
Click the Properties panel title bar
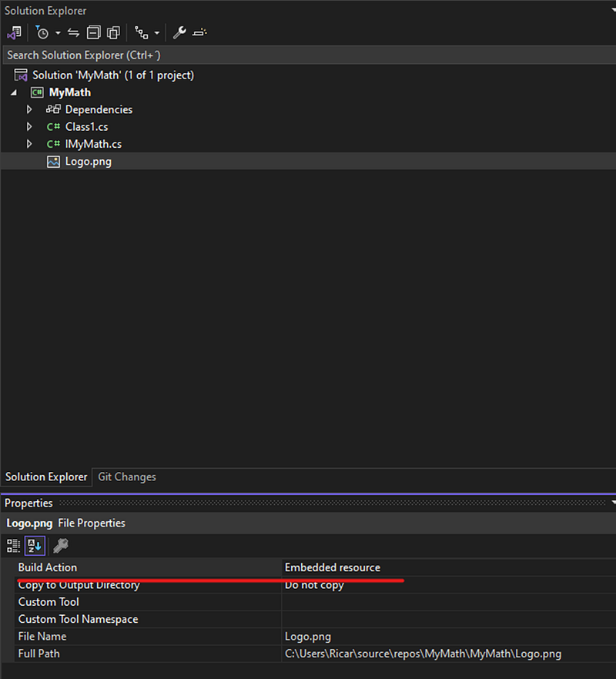[x=308, y=503]
